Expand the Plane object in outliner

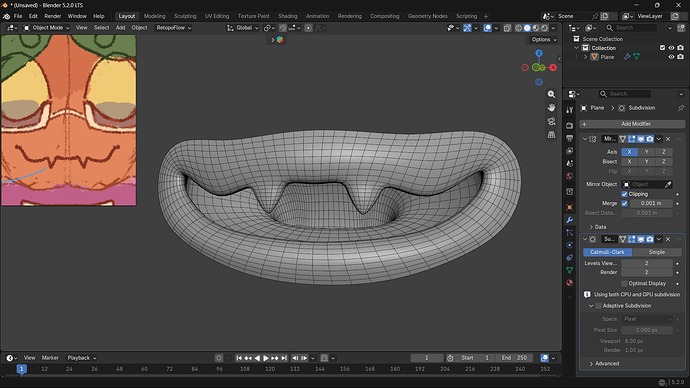[585, 57]
